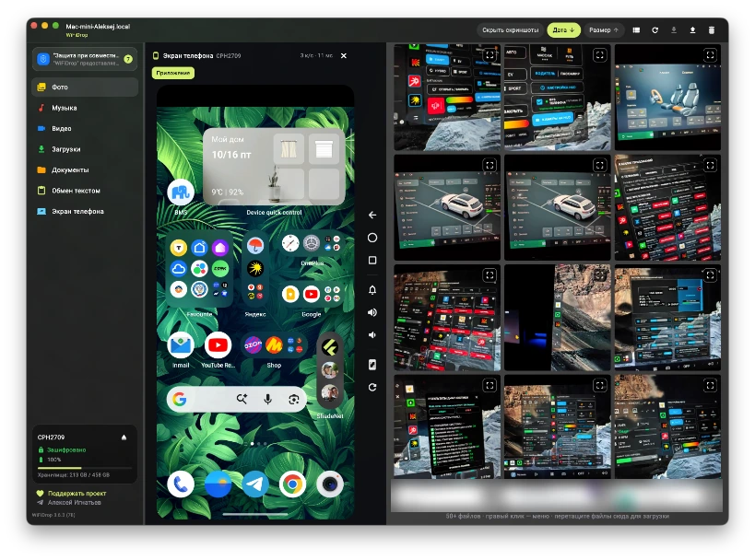Sort files by Размер

coord(603,29)
